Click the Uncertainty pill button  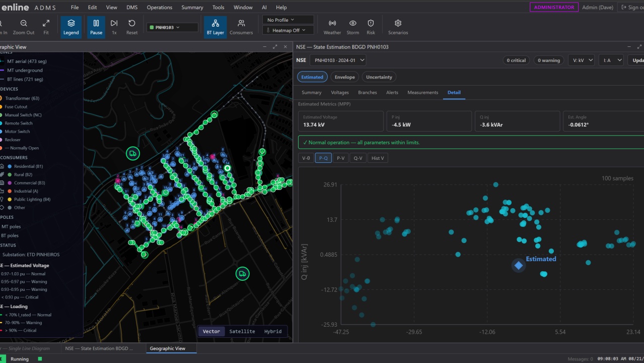(x=379, y=77)
